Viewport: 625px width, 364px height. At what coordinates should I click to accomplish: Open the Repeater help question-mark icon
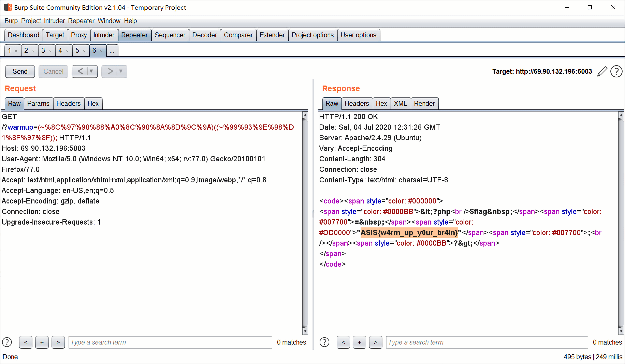pyautogui.click(x=616, y=72)
